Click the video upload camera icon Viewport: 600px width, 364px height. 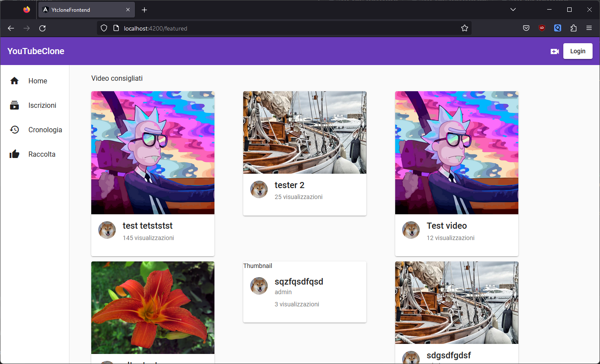click(x=555, y=51)
